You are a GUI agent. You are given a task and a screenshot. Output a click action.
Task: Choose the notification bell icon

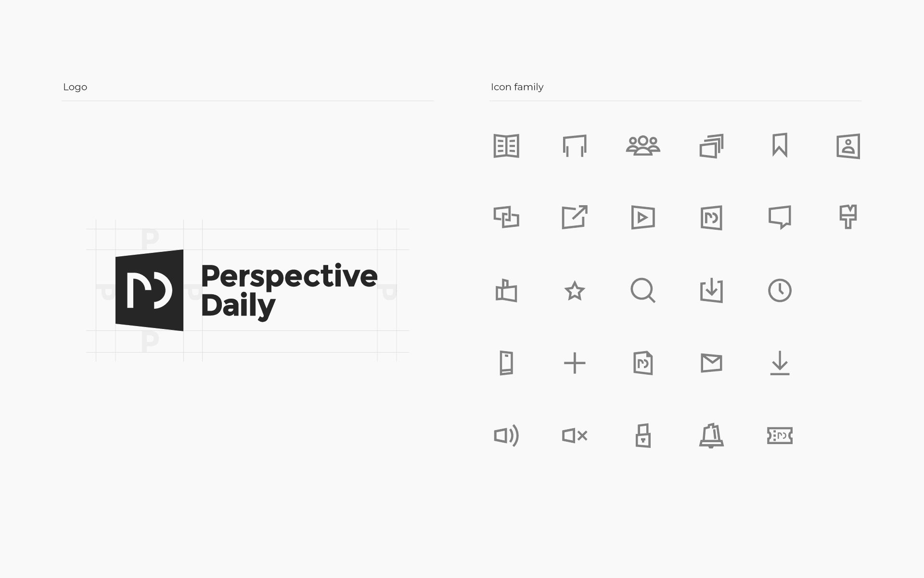tap(711, 436)
